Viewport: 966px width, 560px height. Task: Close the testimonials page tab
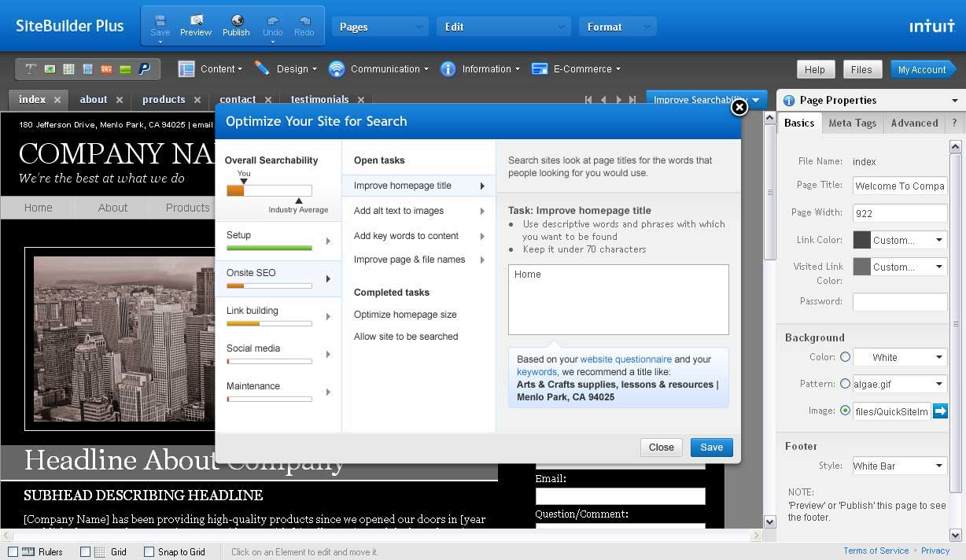[x=361, y=100]
